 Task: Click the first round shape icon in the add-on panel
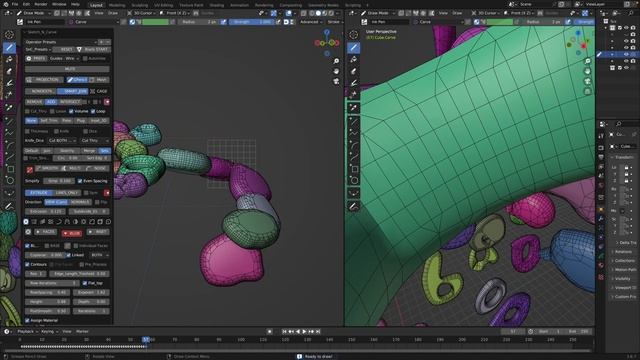(26, 222)
